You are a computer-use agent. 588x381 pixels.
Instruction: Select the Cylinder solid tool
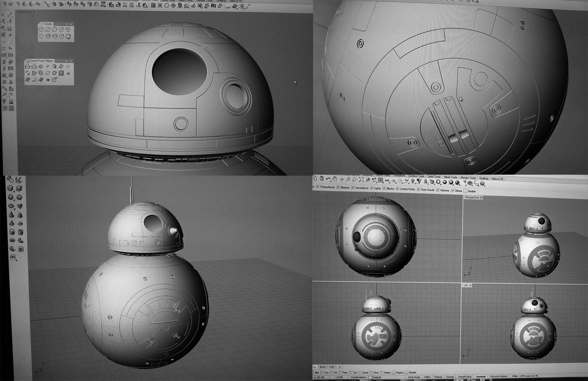tap(12, 232)
